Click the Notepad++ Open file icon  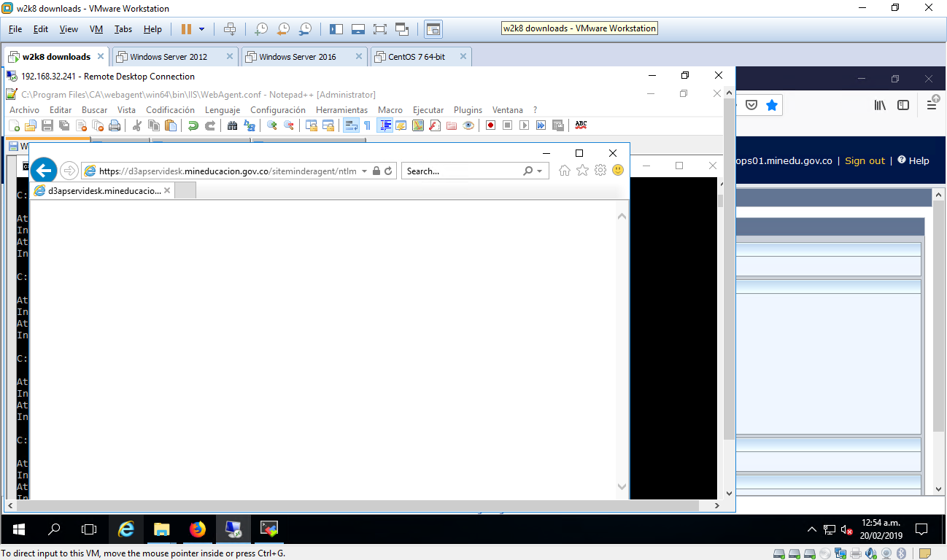pos(30,125)
